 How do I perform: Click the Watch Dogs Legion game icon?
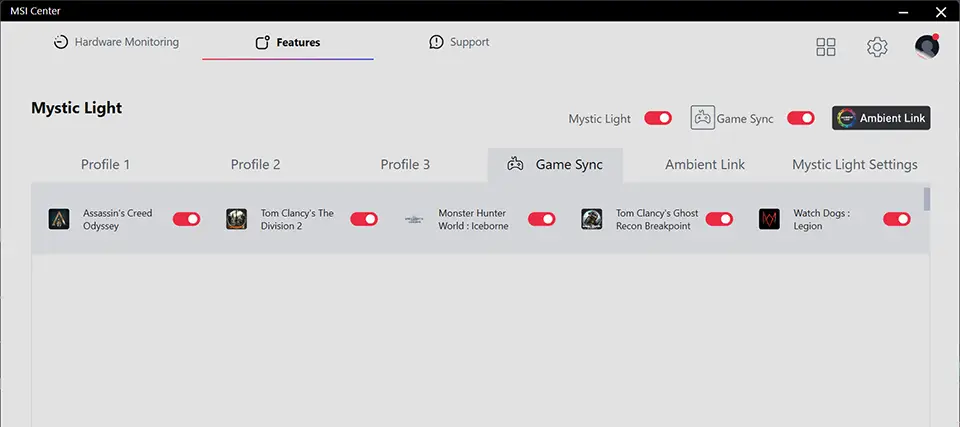click(769, 219)
